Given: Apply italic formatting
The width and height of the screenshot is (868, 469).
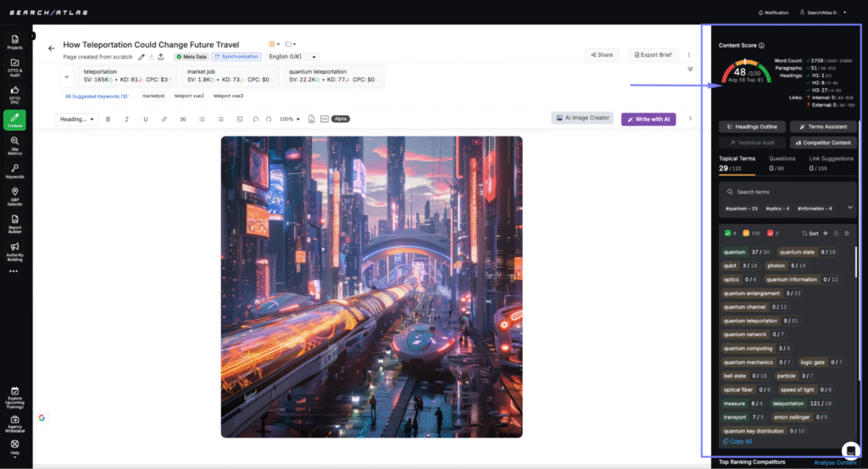Looking at the screenshot, I should 127,119.
